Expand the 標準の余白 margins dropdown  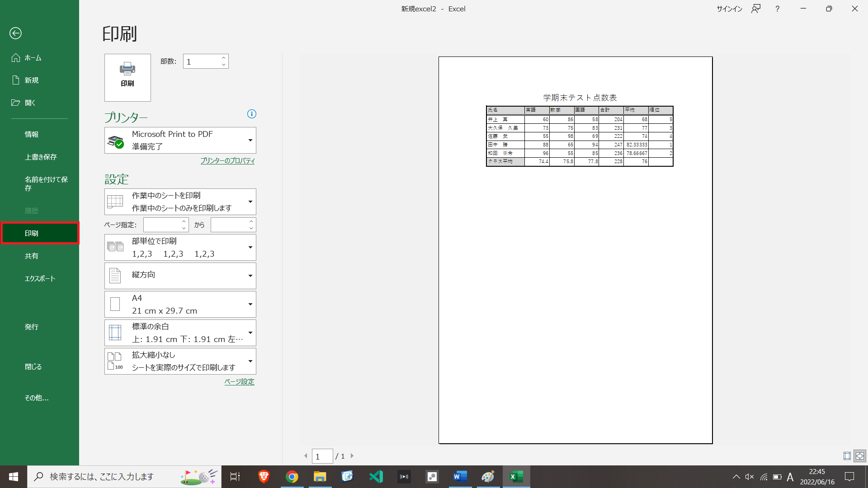coord(180,333)
